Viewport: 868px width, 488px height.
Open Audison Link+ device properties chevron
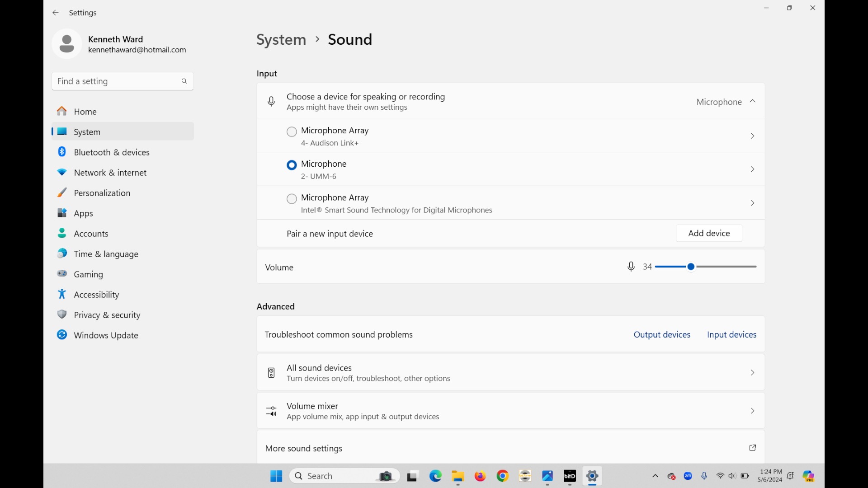coord(753,136)
